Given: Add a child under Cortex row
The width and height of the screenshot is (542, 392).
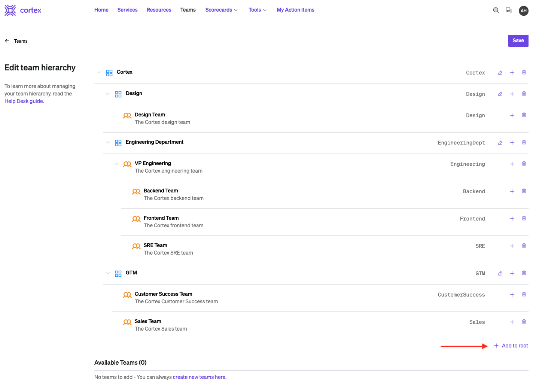Looking at the screenshot, I should coord(512,73).
